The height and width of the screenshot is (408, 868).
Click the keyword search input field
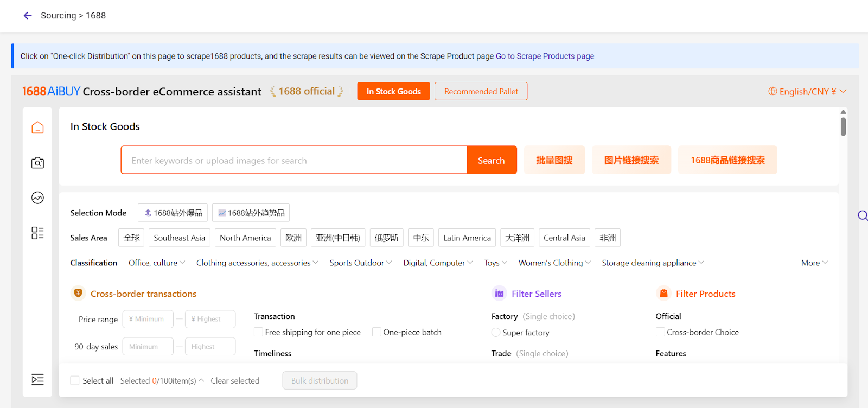(x=293, y=161)
